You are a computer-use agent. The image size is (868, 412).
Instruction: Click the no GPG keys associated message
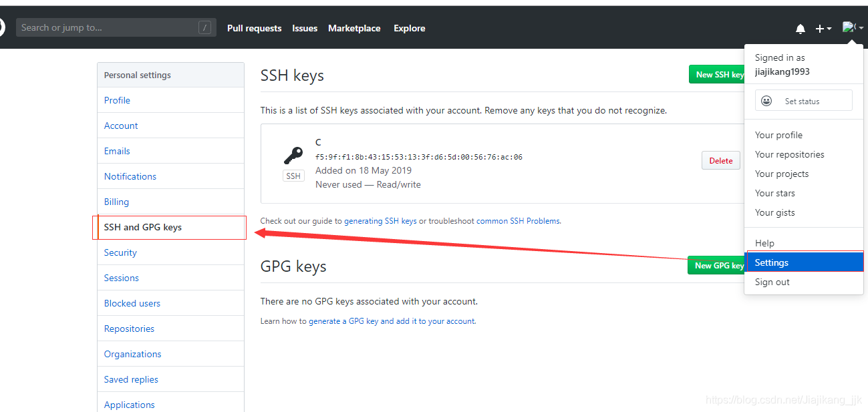coord(369,301)
